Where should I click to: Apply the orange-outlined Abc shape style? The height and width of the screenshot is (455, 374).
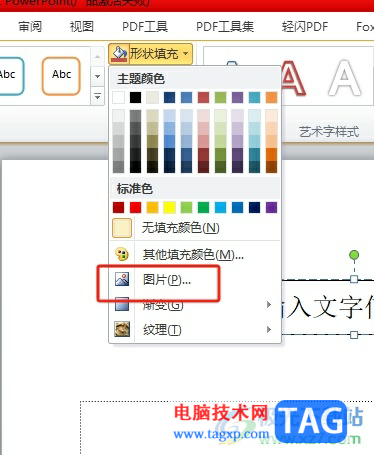click(x=61, y=76)
